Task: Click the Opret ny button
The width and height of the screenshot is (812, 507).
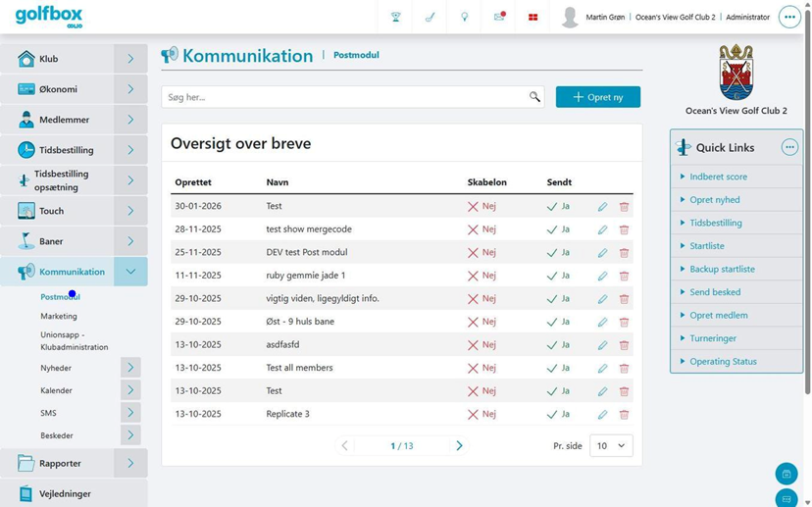Action: click(x=598, y=97)
